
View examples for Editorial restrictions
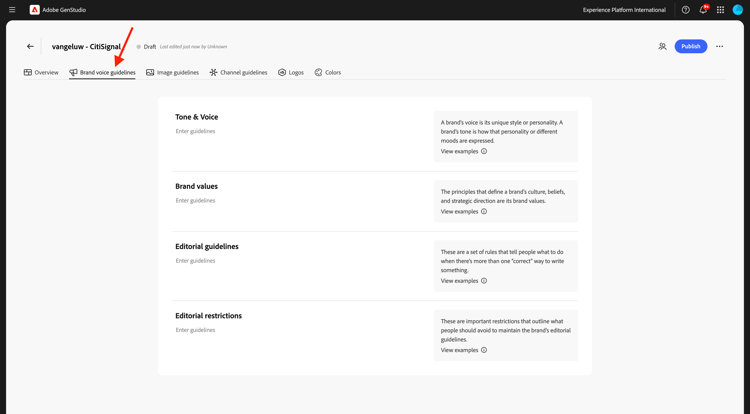[x=463, y=350]
